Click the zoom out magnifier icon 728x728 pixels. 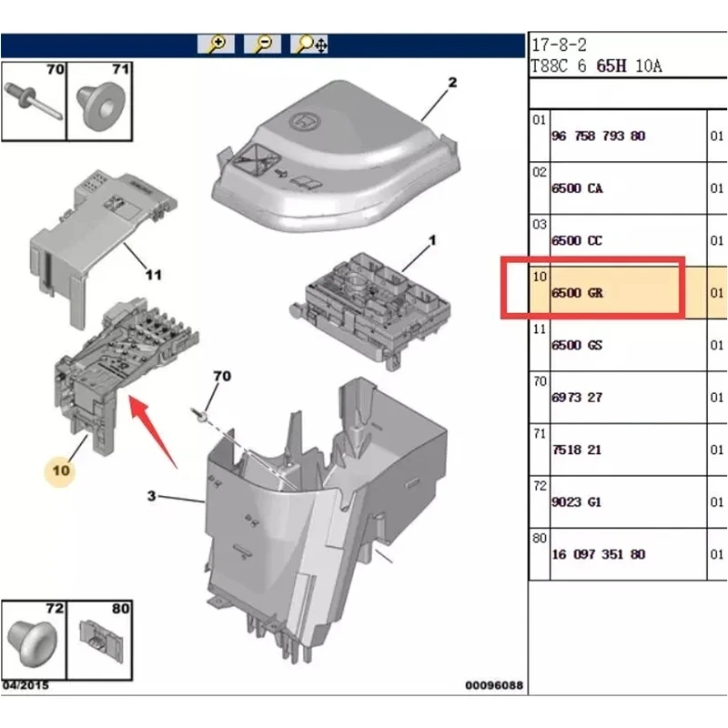click(x=262, y=45)
